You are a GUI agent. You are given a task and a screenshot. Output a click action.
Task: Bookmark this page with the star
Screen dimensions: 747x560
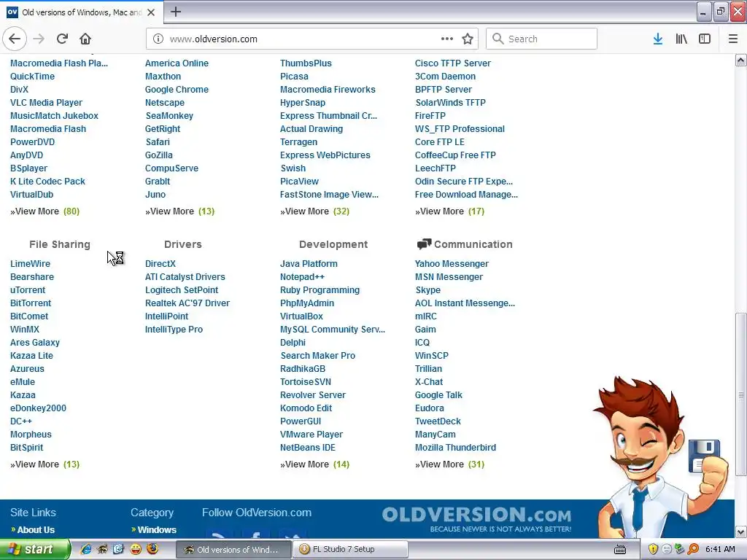(468, 39)
